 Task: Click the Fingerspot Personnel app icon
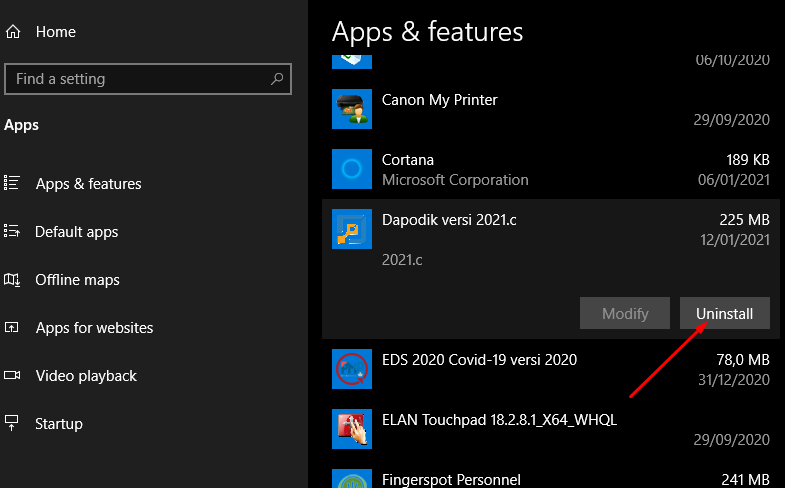[x=352, y=478]
